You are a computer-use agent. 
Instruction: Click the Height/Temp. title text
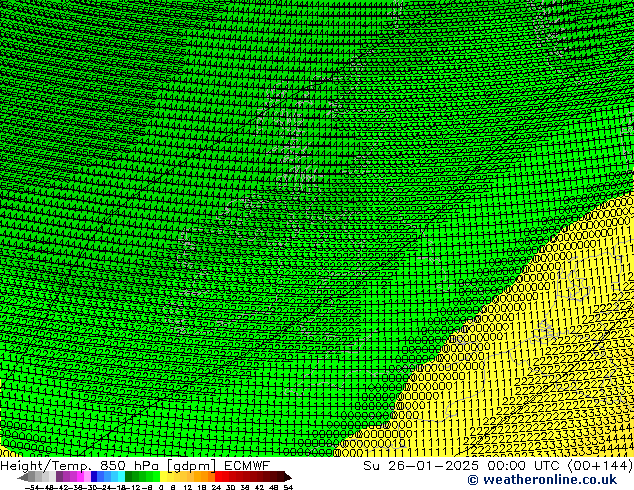coord(46,466)
